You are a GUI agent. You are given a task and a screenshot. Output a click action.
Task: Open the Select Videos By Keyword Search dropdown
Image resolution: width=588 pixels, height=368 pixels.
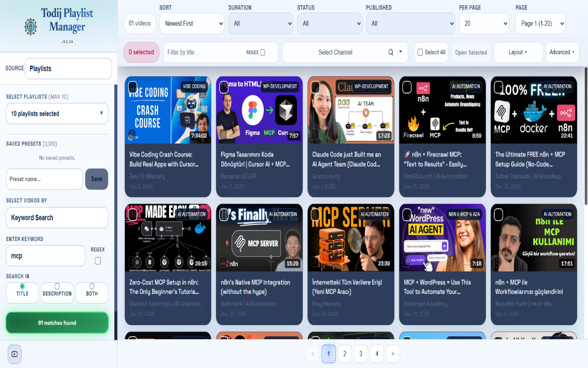coord(57,218)
